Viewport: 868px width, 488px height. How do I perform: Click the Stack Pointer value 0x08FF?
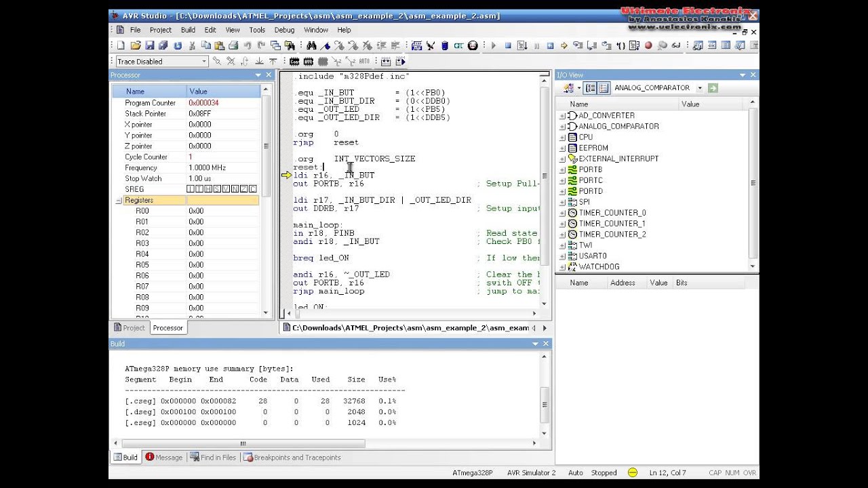click(199, 114)
